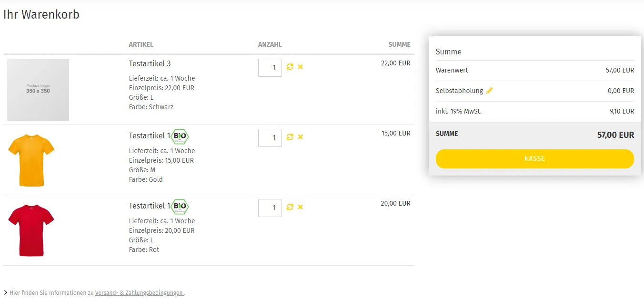Image resolution: width=644 pixels, height=302 pixels.
Task: Click the red T-shirt thumbnail
Action: (31, 230)
